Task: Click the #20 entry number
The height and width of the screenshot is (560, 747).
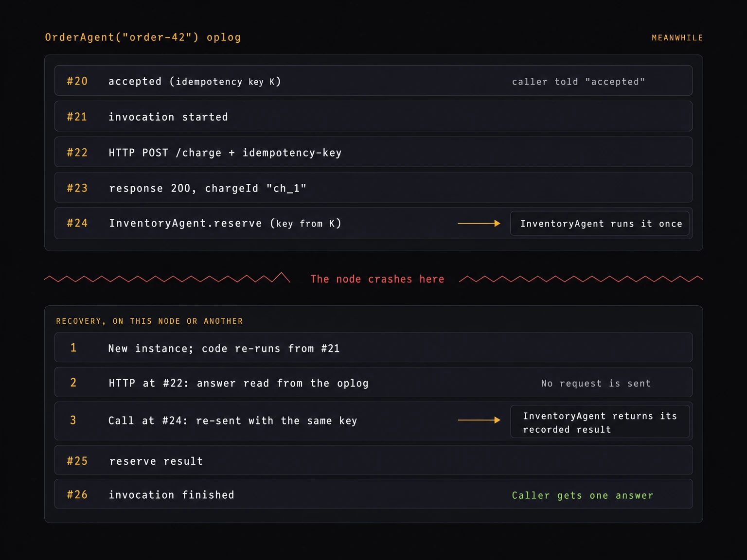Action: [77, 81]
